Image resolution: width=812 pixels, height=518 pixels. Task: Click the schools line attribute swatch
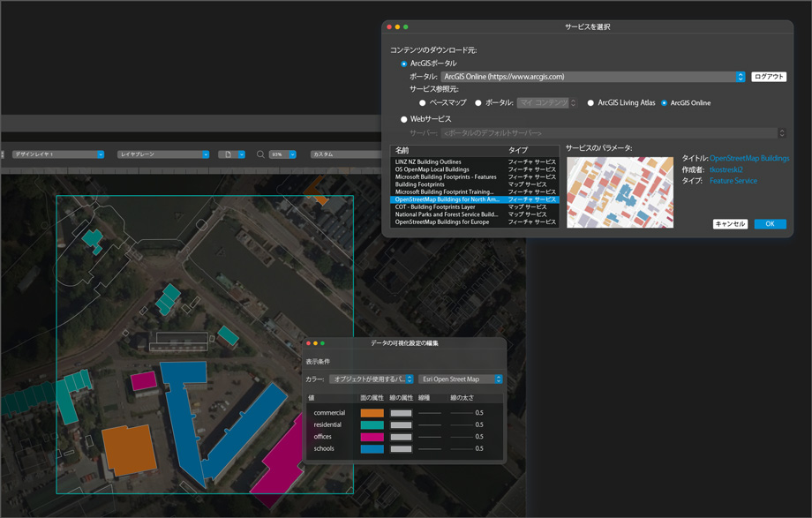(x=402, y=449)
